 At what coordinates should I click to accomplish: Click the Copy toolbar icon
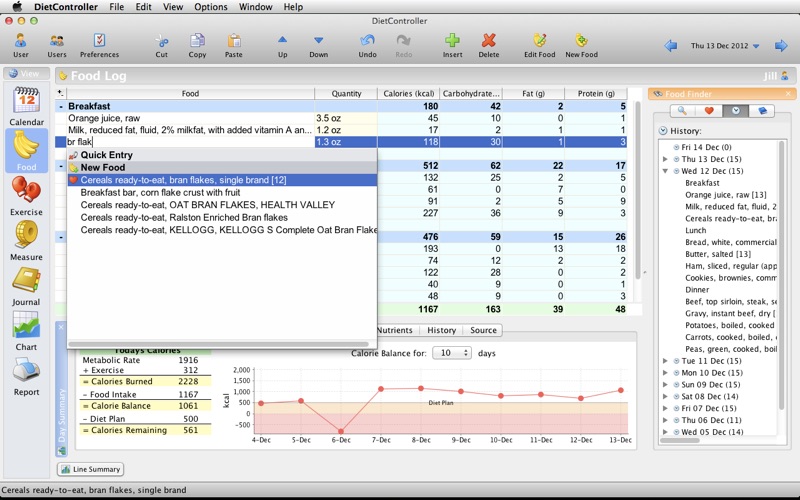click(x=197, y=45)
